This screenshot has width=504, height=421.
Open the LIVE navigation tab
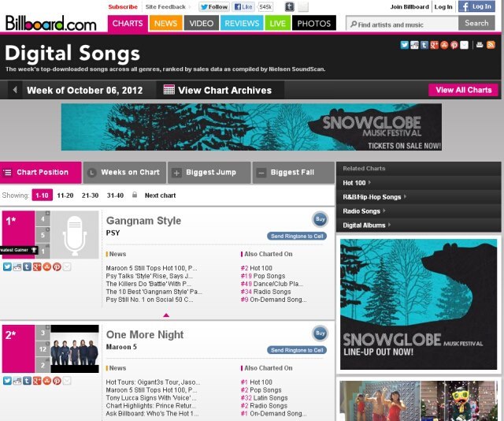[x=277, y=23]
